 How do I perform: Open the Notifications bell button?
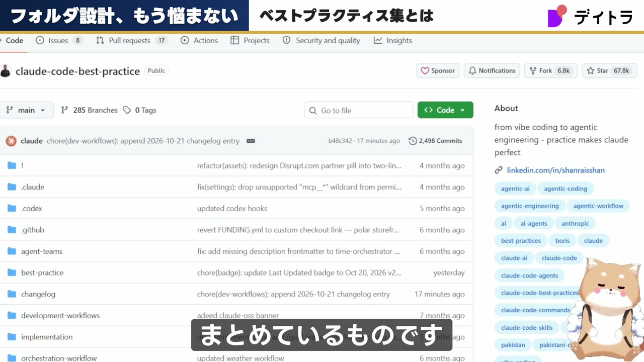pyautogui.click(x=492, y=71)
